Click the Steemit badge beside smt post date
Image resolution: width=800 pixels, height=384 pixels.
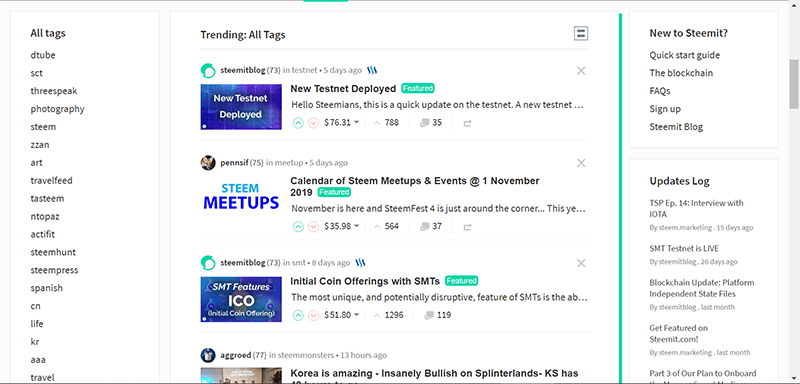coord(361,263)
